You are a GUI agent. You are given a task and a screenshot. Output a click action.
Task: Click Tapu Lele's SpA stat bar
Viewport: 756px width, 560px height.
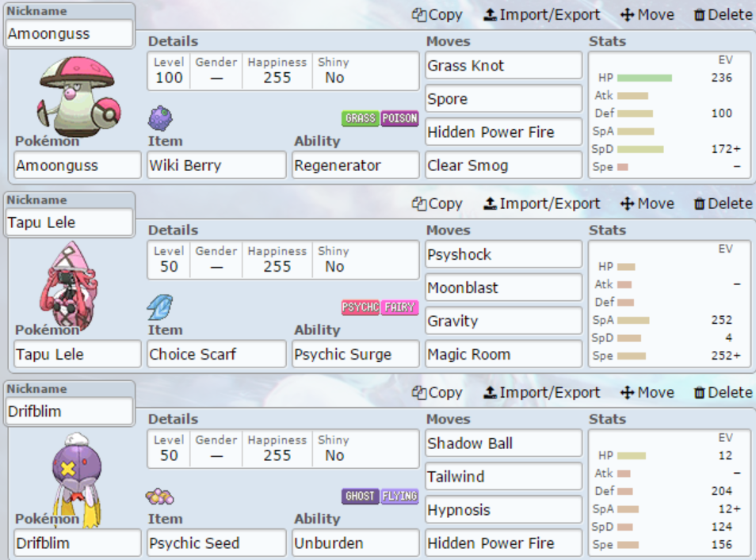[633, 321]
